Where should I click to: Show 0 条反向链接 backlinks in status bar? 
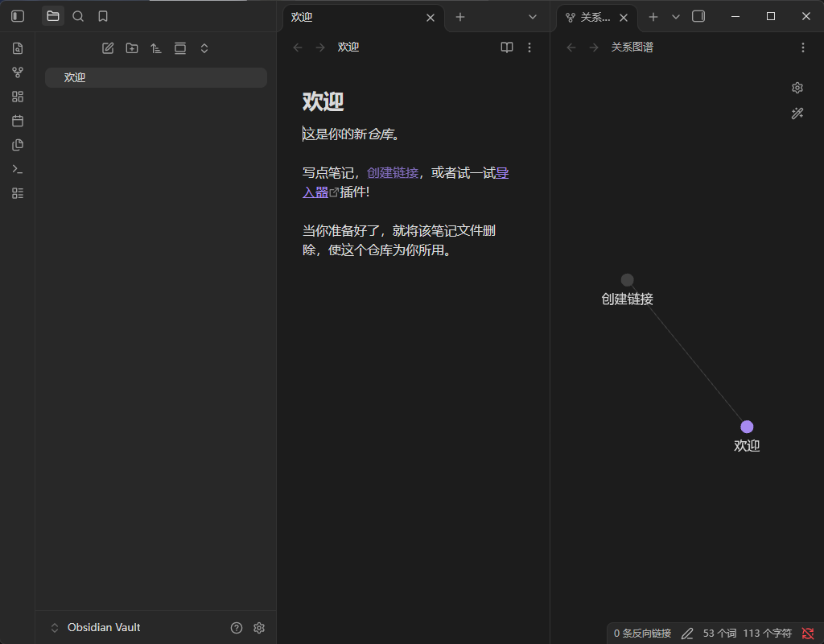[642, 634]
